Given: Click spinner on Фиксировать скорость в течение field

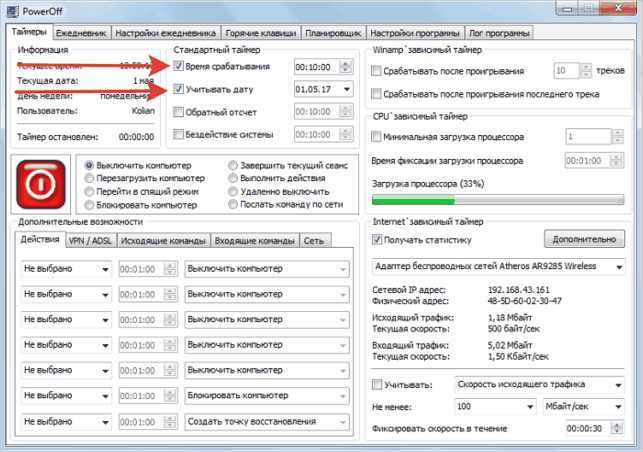Looking at the screenshot, I should coord(616,429).
